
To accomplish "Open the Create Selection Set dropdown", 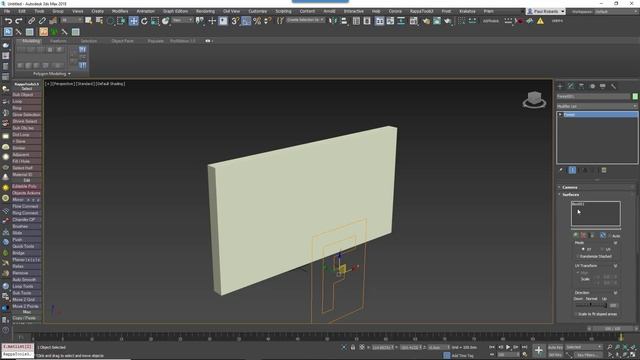I will coord(305,20).
